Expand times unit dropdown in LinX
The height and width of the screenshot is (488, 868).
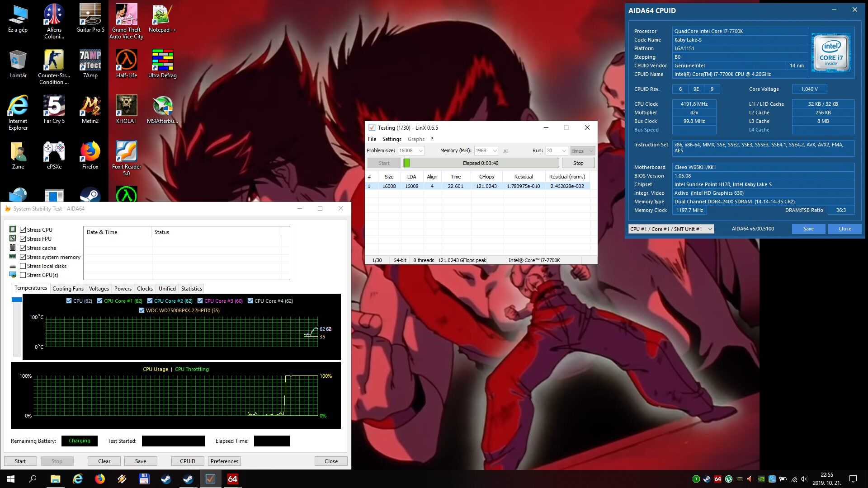coord(591,150)
